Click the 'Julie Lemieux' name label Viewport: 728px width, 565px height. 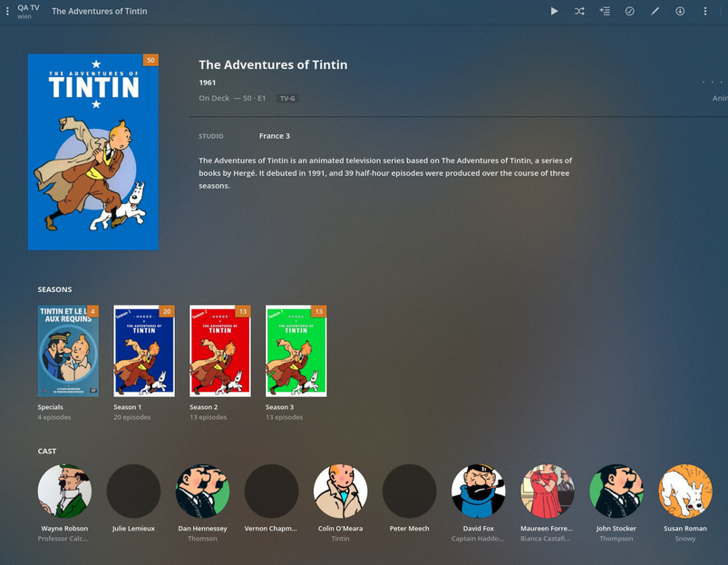pos(133,529)
